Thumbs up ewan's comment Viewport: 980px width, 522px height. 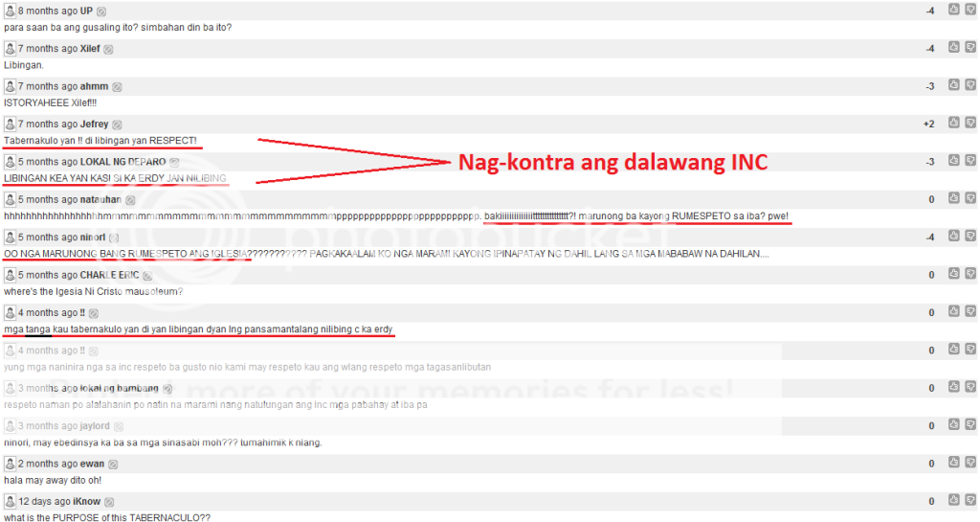(954, 462)
